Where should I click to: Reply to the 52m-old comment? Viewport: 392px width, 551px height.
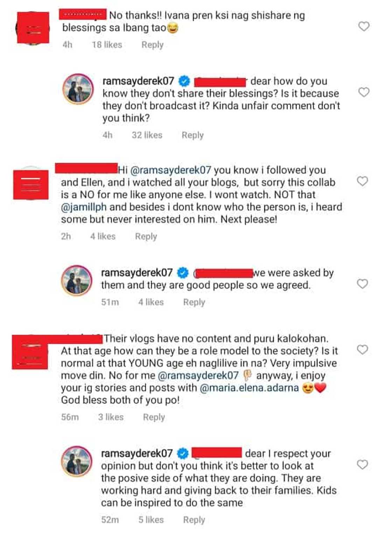[194, 520]
